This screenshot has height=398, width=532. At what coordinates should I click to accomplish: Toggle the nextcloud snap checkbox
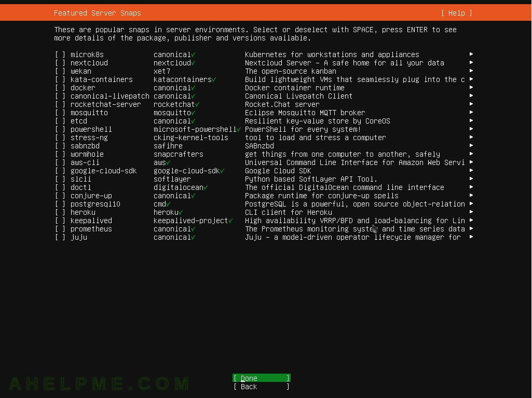click(60, 63)
